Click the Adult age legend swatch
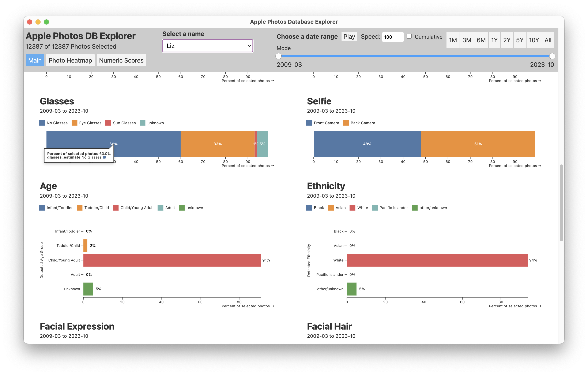This screenshot has height=375, width=588. 160,208
